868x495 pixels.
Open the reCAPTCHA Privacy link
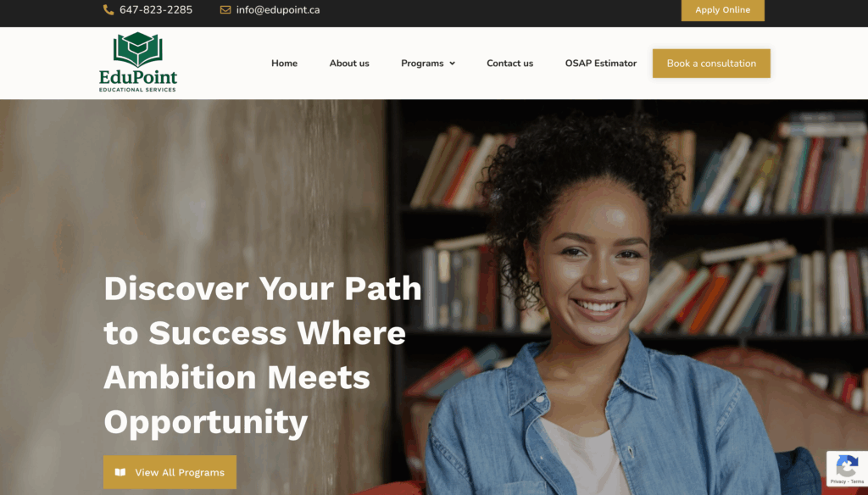coord(837,481)
